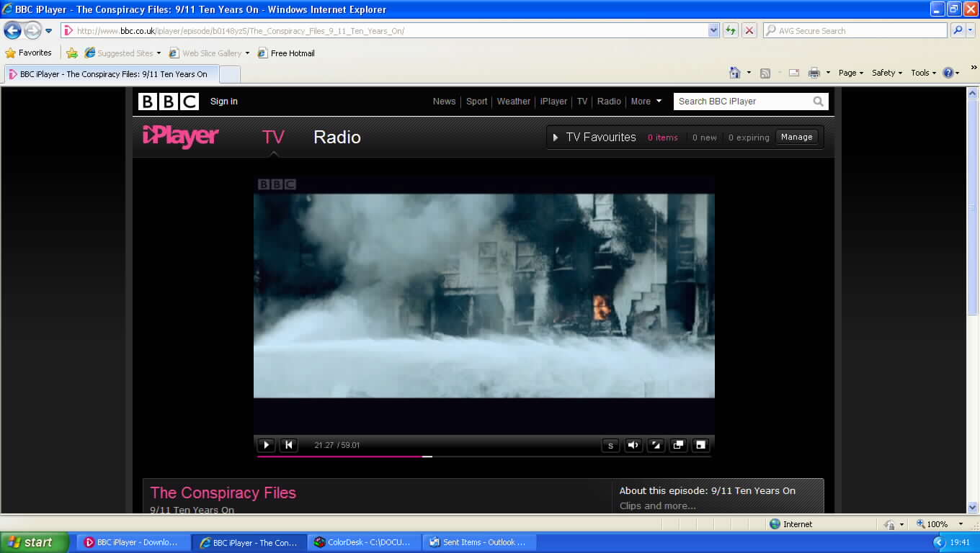Open Web Slice Gallery in favorites bar

coord(209,53)
